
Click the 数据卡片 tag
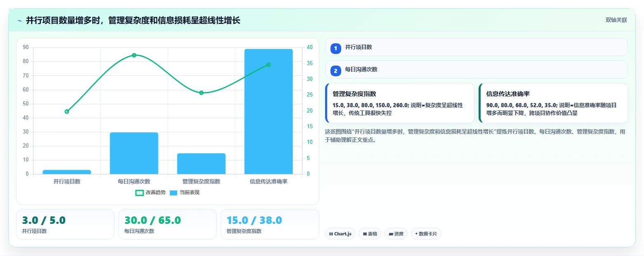[x=426, y=234]
